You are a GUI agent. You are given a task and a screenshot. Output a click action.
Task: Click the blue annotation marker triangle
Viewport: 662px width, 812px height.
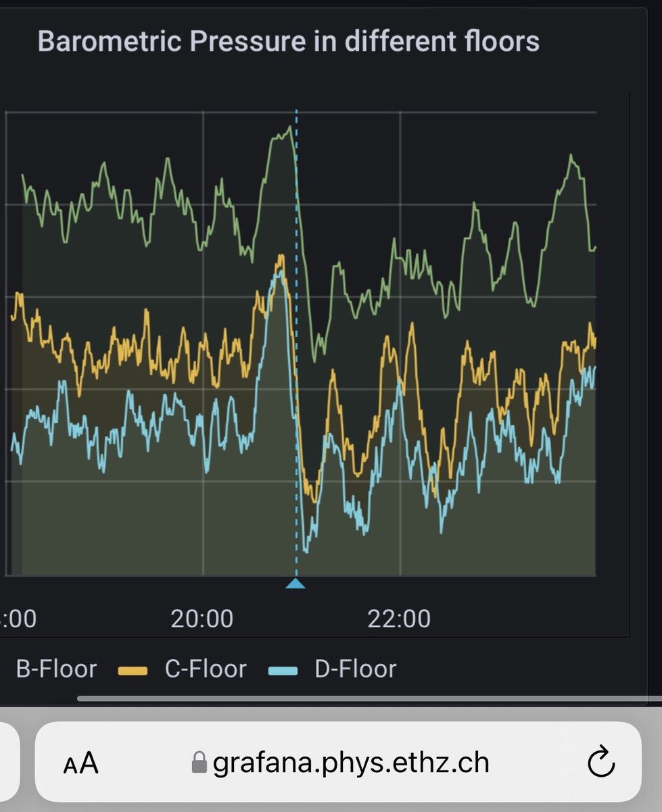[x=295, y=583]
